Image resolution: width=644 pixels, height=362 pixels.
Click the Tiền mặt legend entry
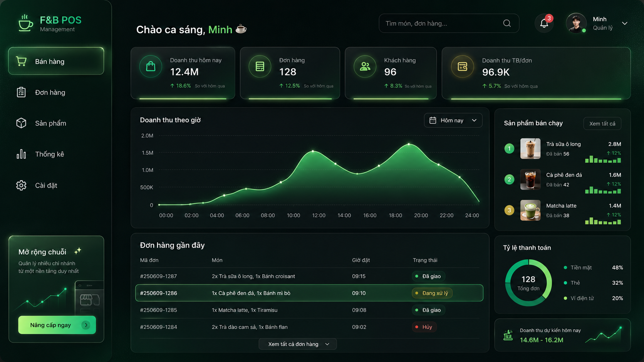593,267
